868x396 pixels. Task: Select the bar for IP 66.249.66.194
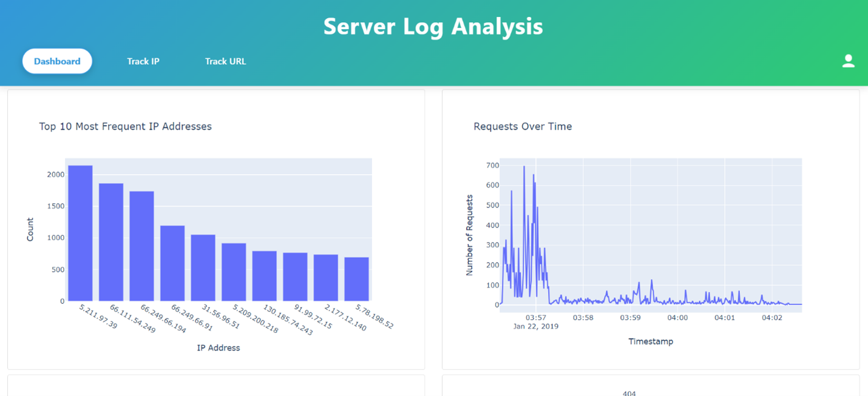tap(141, 246)
